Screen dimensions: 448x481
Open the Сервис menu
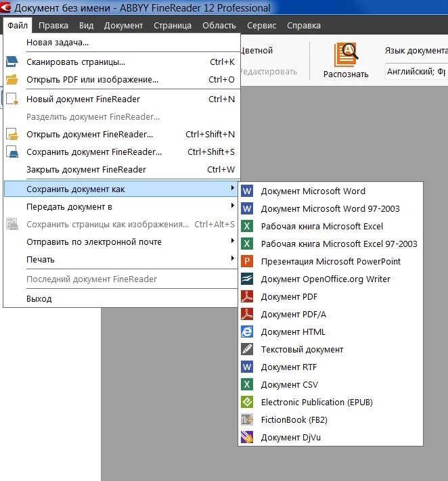tap(261, 25)
